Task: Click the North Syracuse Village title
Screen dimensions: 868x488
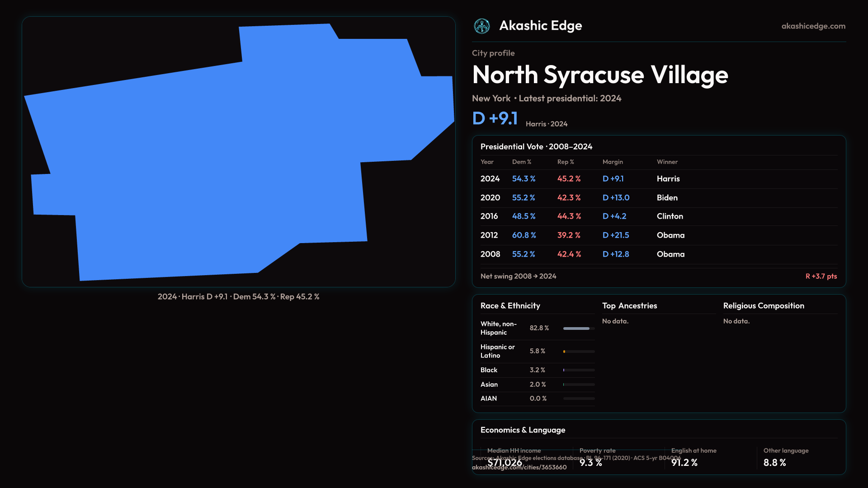Action: click(x=600, y=75)
